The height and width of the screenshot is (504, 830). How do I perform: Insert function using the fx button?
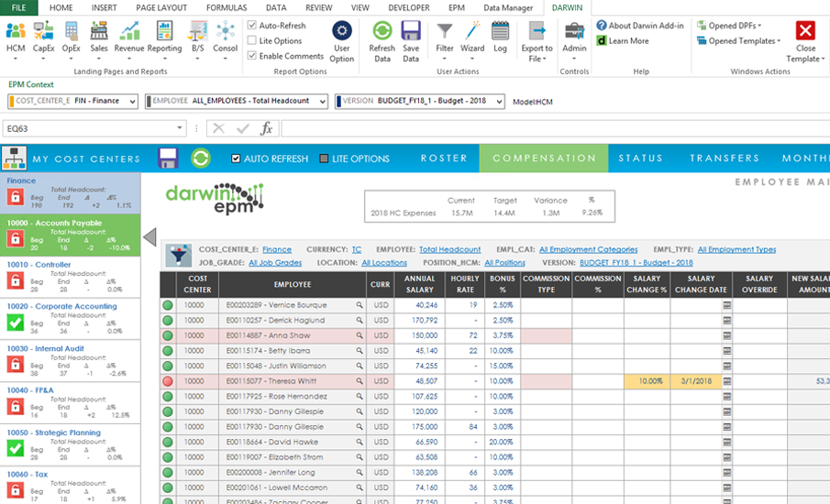coord(267,128)
